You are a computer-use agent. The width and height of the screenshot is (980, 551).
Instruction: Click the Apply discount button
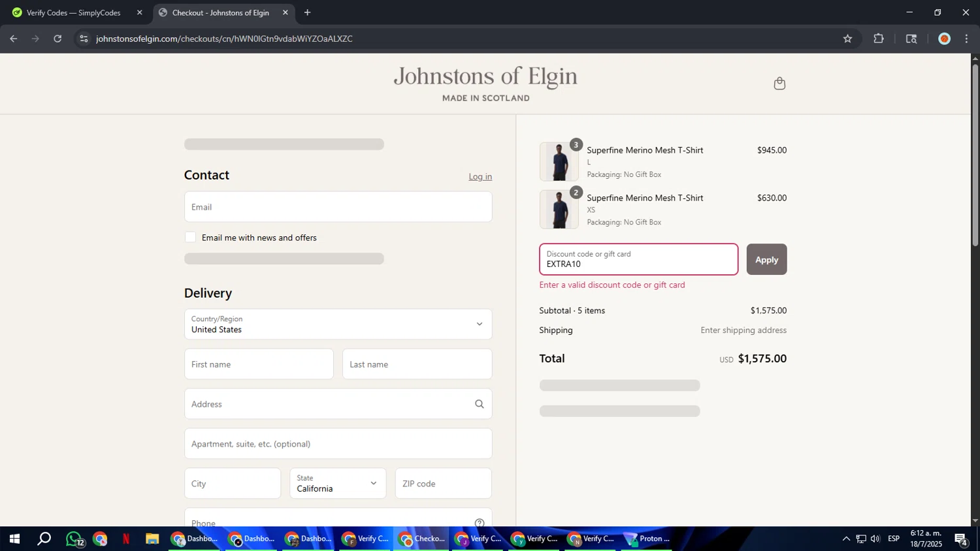(766, 259)
